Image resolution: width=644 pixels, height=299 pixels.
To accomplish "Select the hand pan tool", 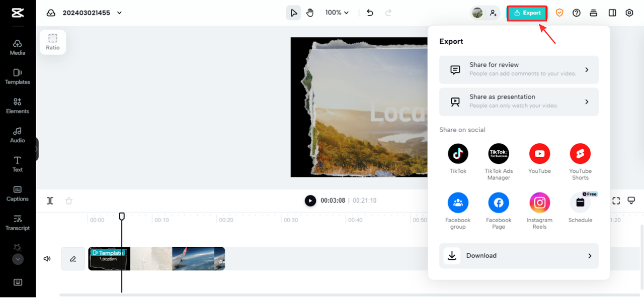I will coord(310,13).
